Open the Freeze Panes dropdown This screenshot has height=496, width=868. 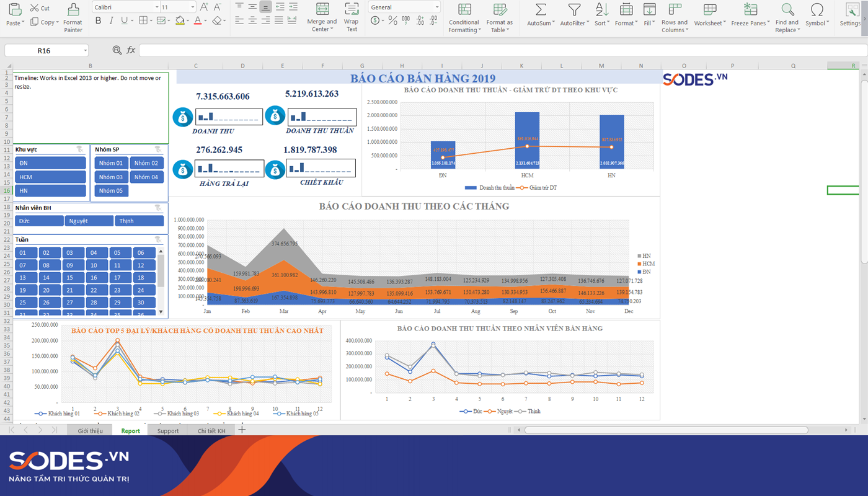pyautogui.click(x=750, y=23)
